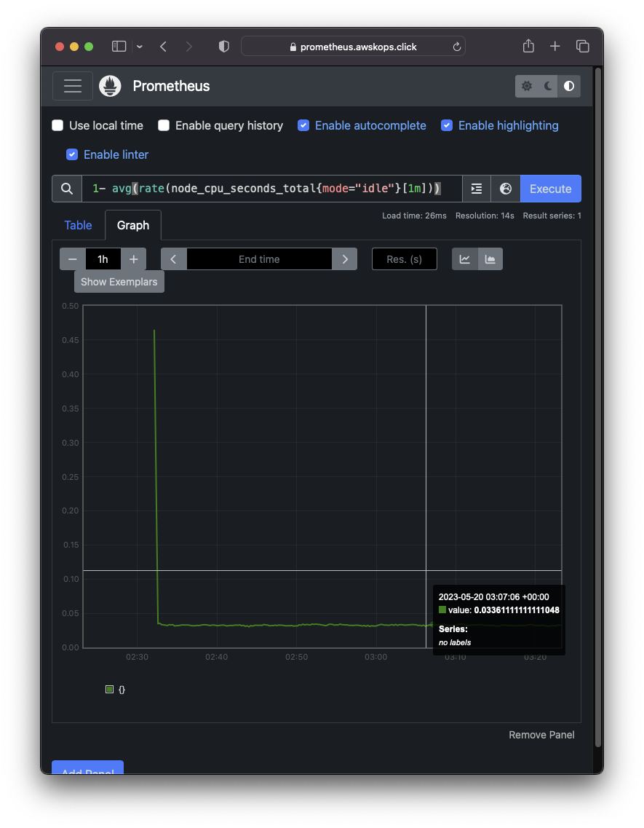This screenshot has width=644, height=828.
Task: Enable query history checkbox
Action: click(164, 125)
